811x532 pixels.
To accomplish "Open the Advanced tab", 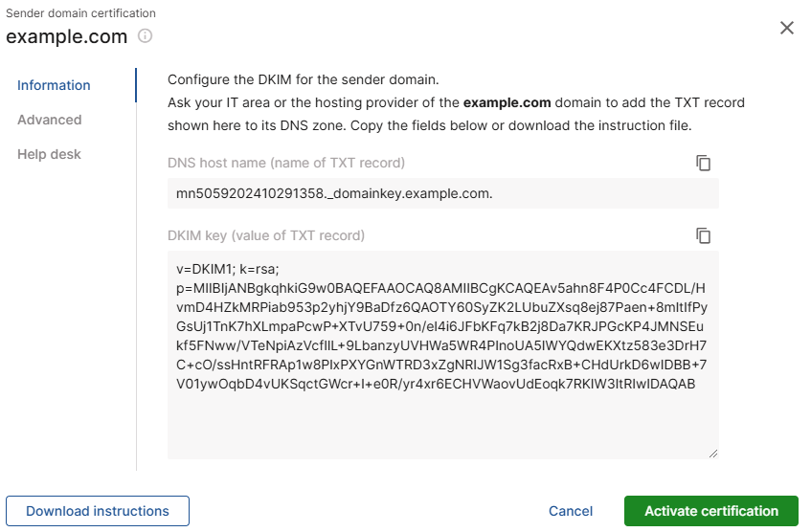I will [x=49, y=120].
